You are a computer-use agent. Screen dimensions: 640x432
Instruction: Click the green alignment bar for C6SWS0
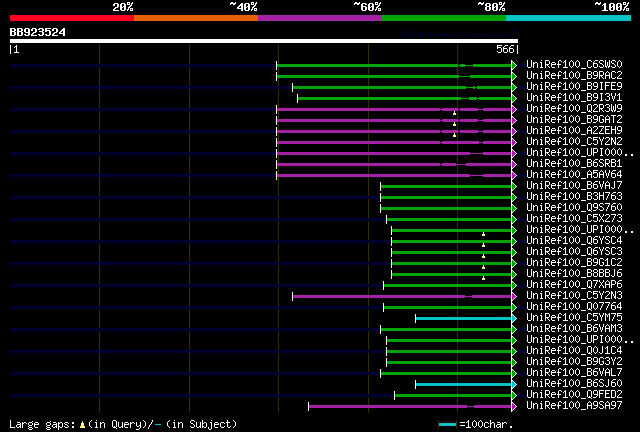point(394,65)
